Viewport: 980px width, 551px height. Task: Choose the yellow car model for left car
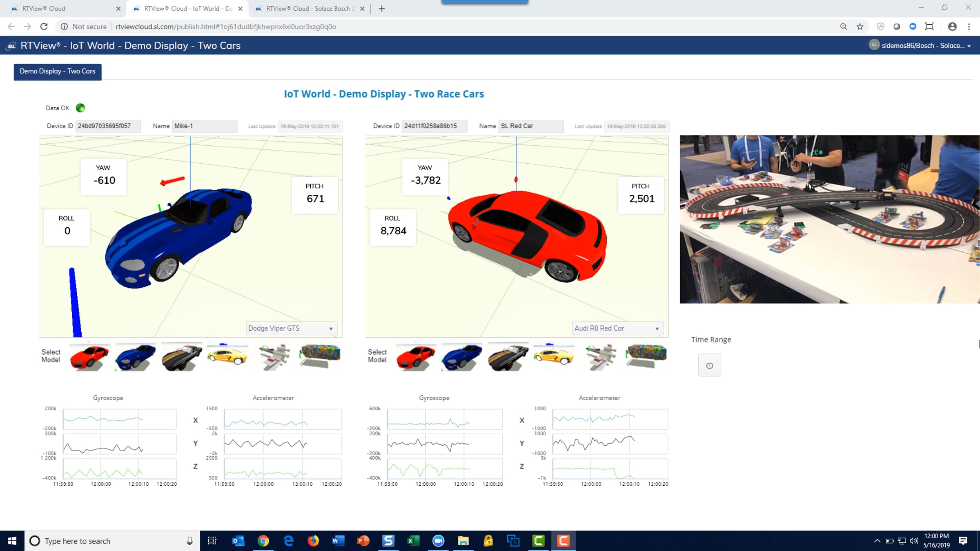click(x=227, y=356)
